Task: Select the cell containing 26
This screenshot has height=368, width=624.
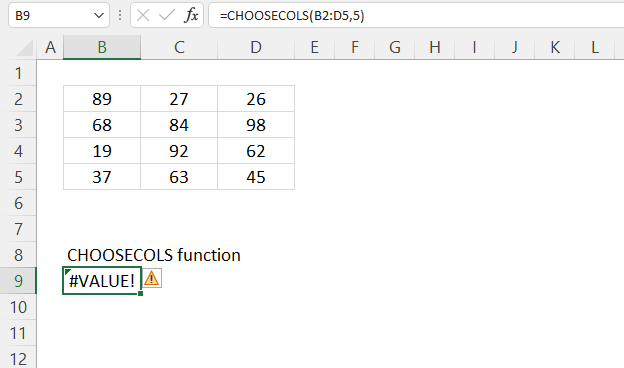Action: pos(256,99)
